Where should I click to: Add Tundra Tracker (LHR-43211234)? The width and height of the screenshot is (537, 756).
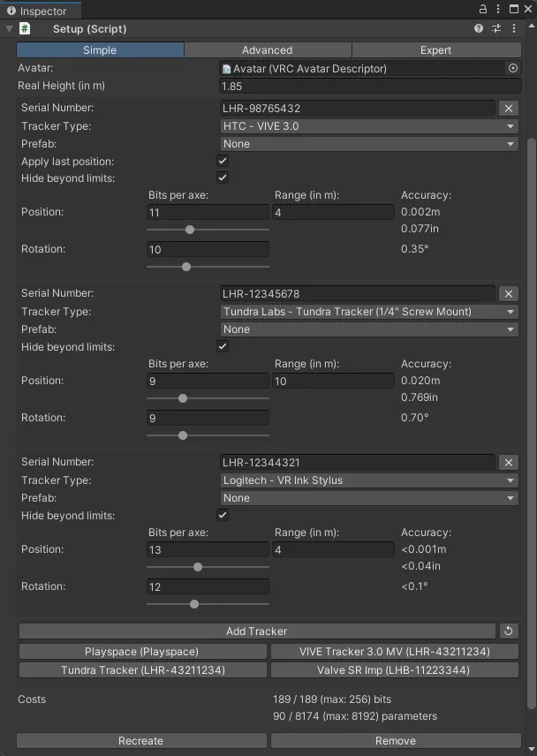[x=143, y=669]
